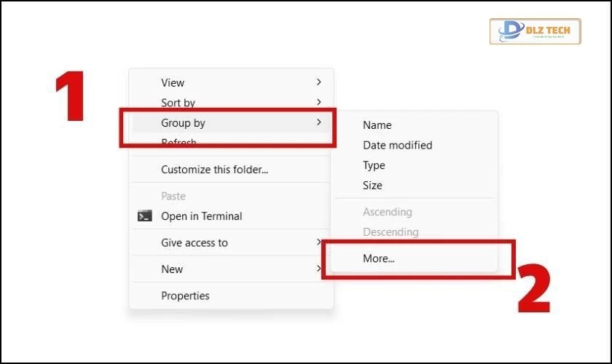Image resolution: width=612 pixels, height=364 pixels.
Task: Click Give access to entry
Action: 194,242
